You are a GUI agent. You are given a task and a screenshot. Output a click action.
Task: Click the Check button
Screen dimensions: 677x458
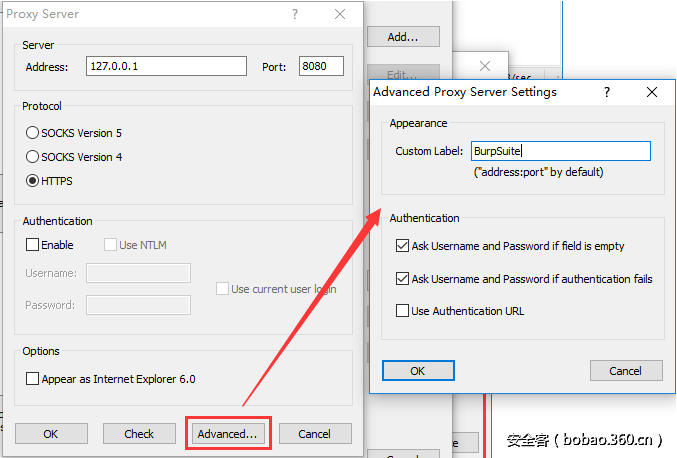139,433
